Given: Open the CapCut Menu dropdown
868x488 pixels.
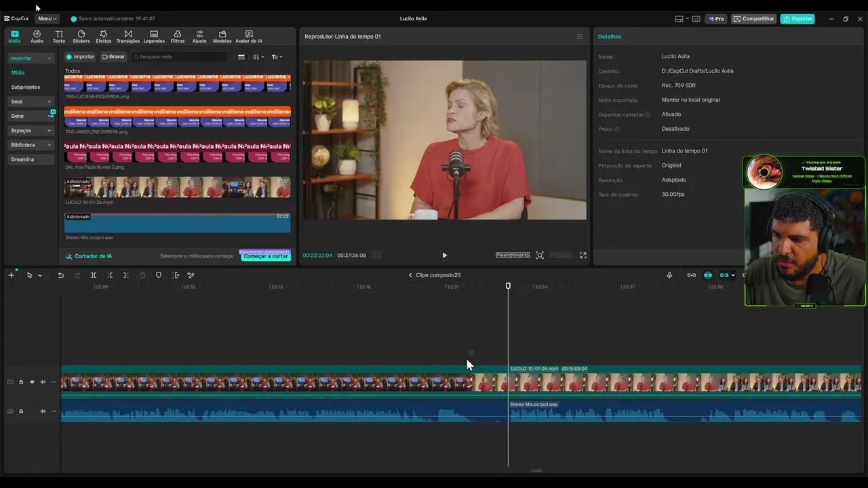Looking at the screenshot, I should click(x=47, y=19).
